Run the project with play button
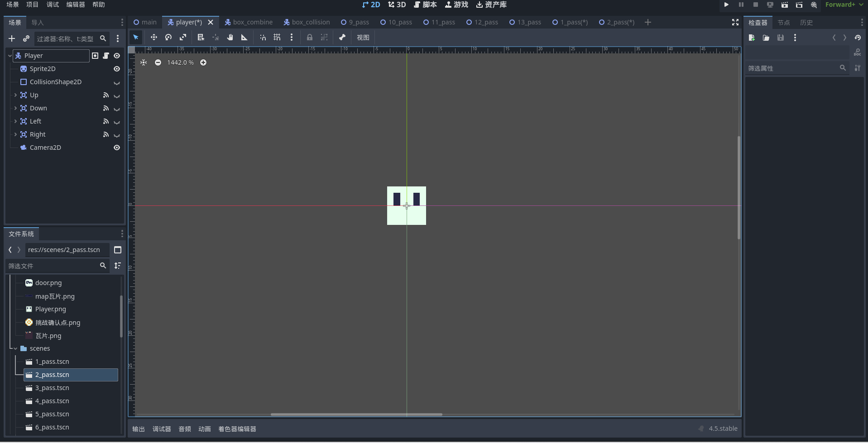 click(726, 5)
